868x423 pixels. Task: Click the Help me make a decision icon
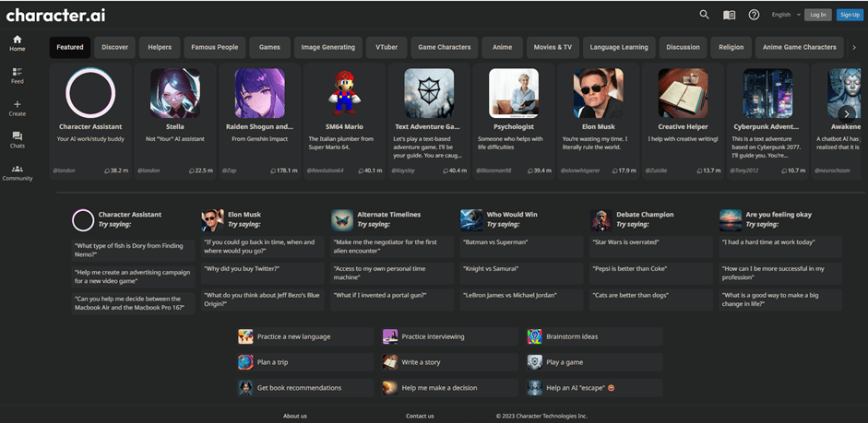coord(390,388)
